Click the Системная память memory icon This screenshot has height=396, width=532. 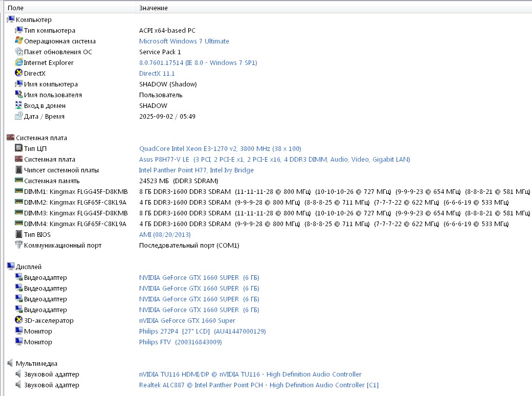tap(18, 180)
